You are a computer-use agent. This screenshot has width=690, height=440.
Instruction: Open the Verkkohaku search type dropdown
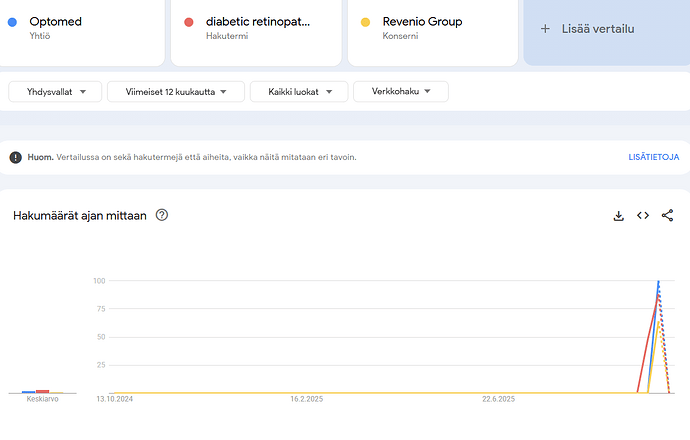(x=401, y=92)
